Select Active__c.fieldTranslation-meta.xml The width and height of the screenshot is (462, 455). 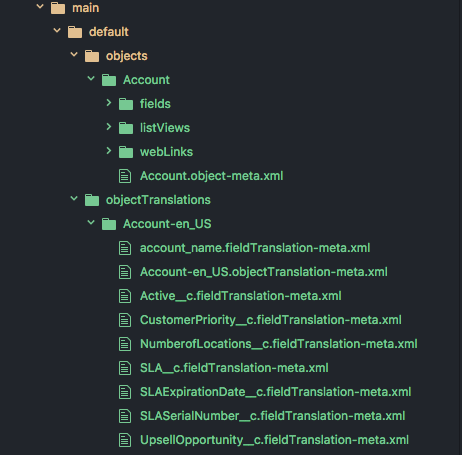(x=241, y=296)
